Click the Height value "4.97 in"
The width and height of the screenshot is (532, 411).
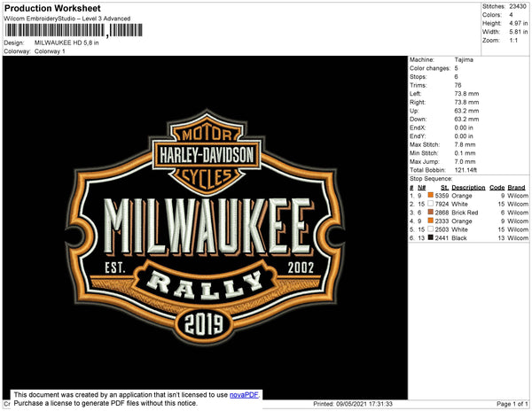click(x=519, y=23)
